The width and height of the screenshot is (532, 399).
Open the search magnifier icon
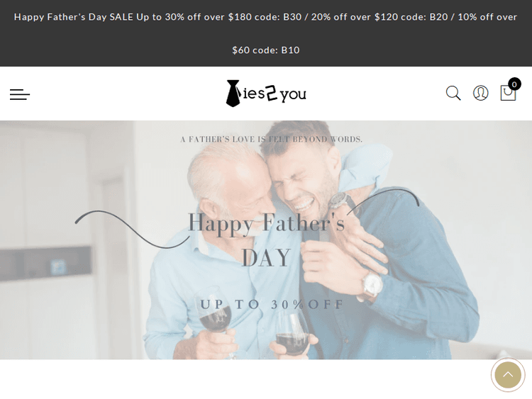point(453,94)
